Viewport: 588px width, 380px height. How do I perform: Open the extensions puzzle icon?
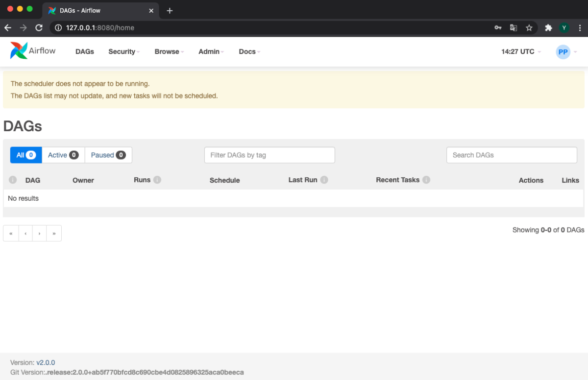click(x=548, y=28)
